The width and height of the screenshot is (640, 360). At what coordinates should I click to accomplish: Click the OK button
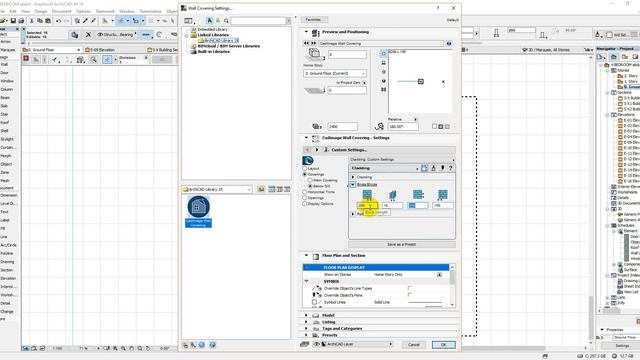click(x=444, y=344)
